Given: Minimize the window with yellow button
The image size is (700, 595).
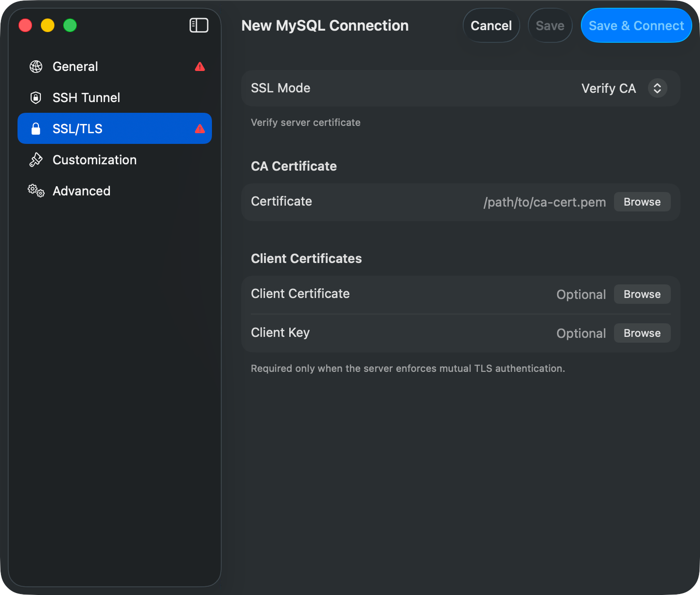Looking at the screenshot, I should 48,25.
